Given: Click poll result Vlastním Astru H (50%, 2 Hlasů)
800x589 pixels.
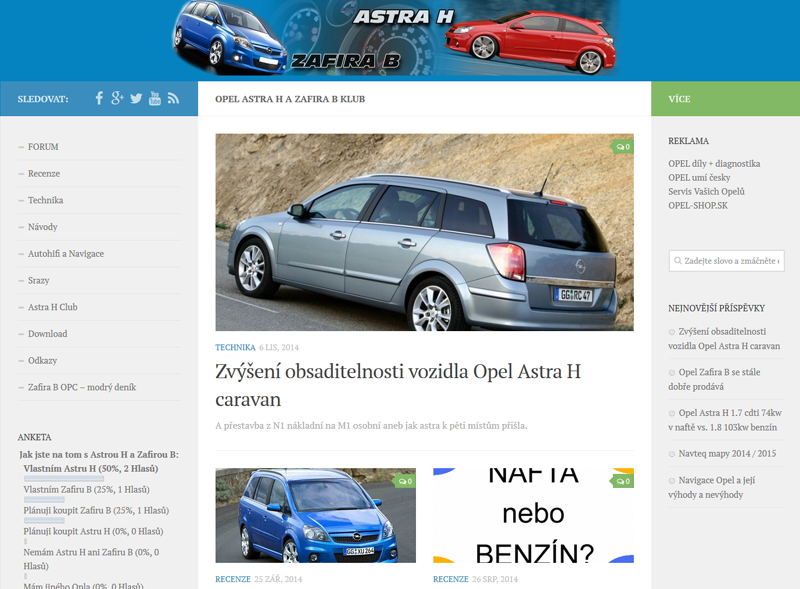Looking at the screenshot, I should pos(91,469).
